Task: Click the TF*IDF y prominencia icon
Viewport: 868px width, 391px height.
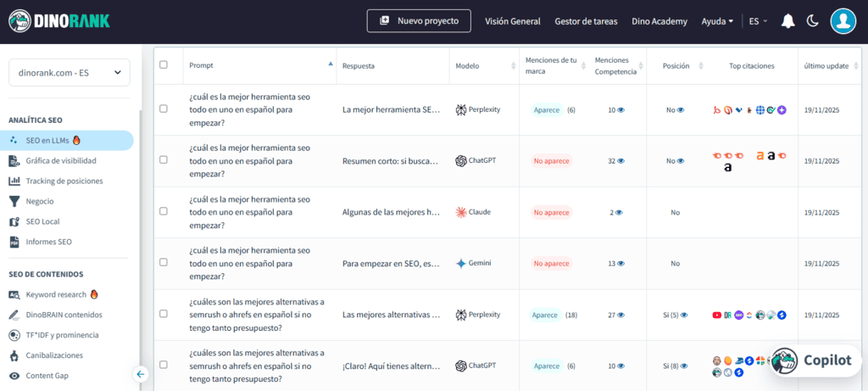Action: [x=14, y=335]
